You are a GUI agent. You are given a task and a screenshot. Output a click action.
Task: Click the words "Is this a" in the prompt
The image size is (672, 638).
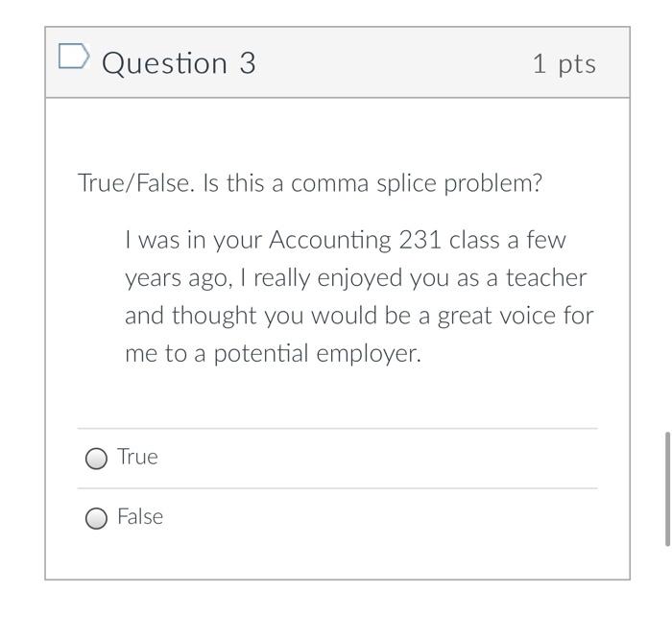[243, 183]
